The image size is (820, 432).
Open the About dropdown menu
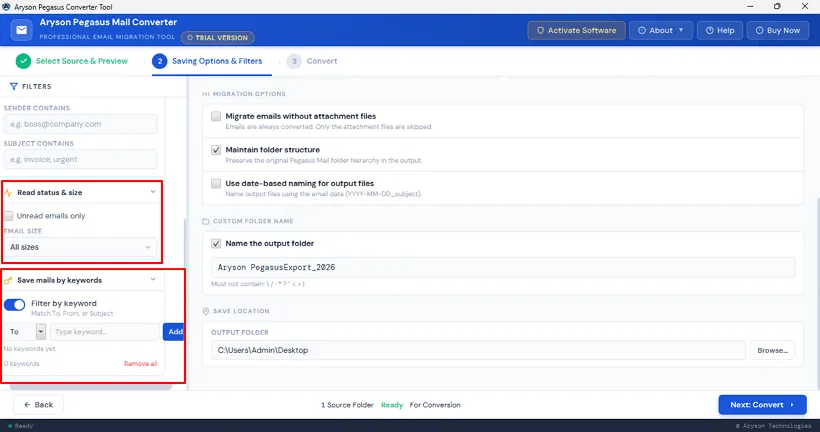pos(661,30)
